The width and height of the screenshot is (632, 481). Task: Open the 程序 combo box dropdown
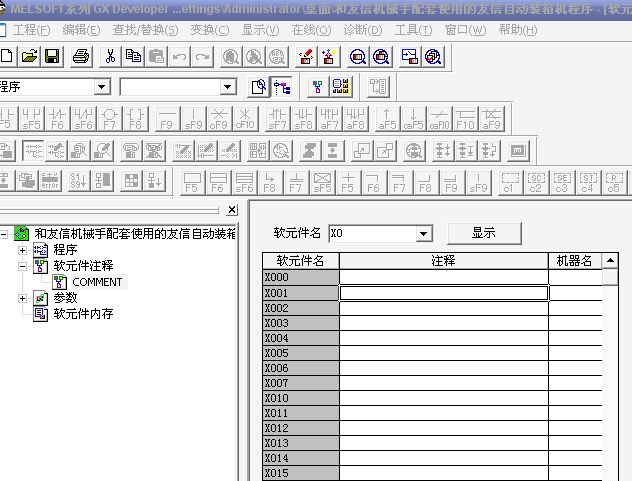point(101,88)
